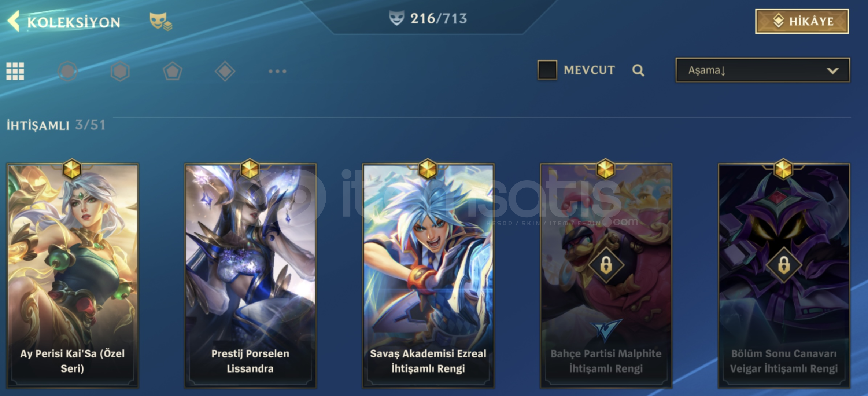The width and height of the screenshot is (868, 396).
Task: Click the lock icon on Veigar skin
Action: pyautogui.click(x=784, y=264)
